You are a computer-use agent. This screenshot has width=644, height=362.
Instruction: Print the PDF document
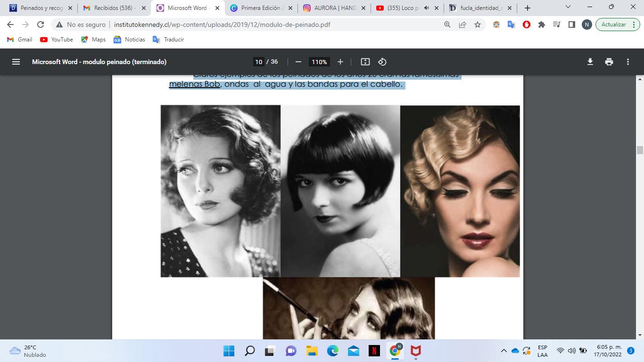609,62
